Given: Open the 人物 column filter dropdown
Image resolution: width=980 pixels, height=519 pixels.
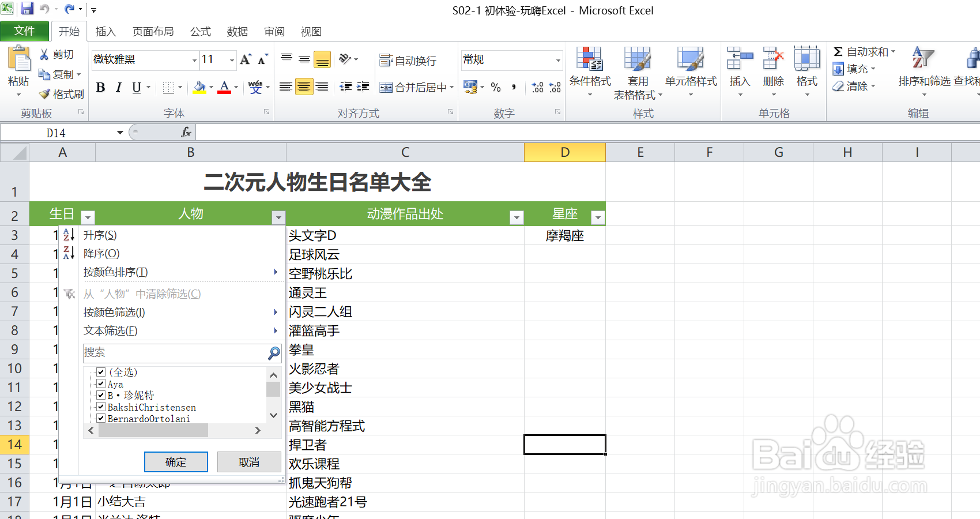Looking at the screenshot, I should tap(278, 217).
